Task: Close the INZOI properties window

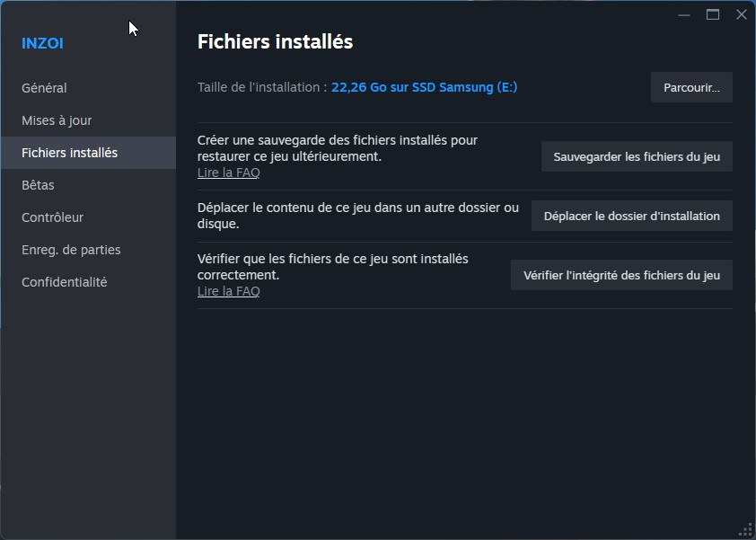Action: pos(741,14)
